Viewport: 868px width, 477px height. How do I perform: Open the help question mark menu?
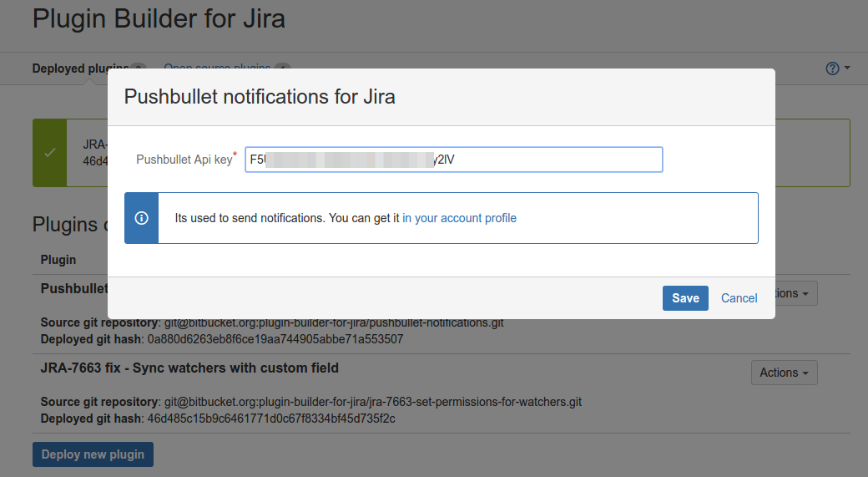pos(832,69)
